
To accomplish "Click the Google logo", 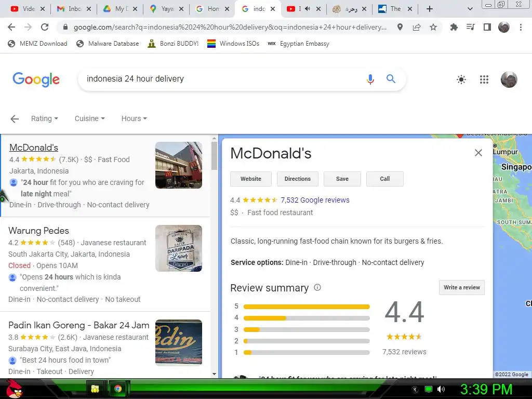I will tap(36, 79).
